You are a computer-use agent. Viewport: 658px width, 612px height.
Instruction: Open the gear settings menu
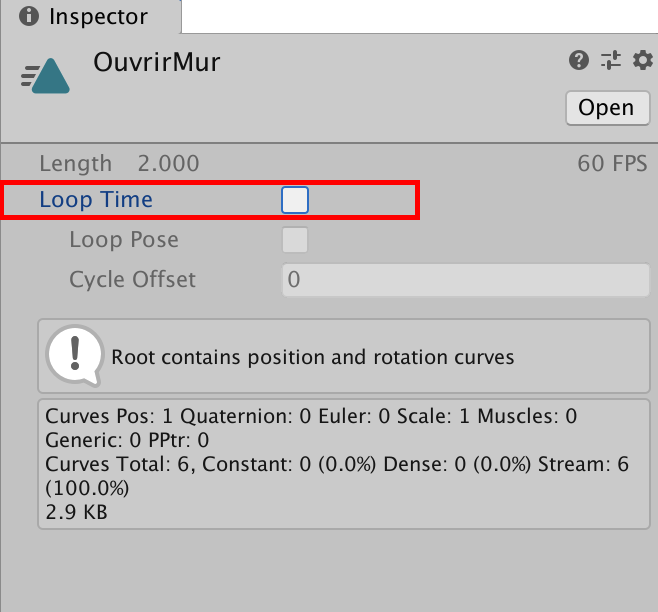pos(642,62)
